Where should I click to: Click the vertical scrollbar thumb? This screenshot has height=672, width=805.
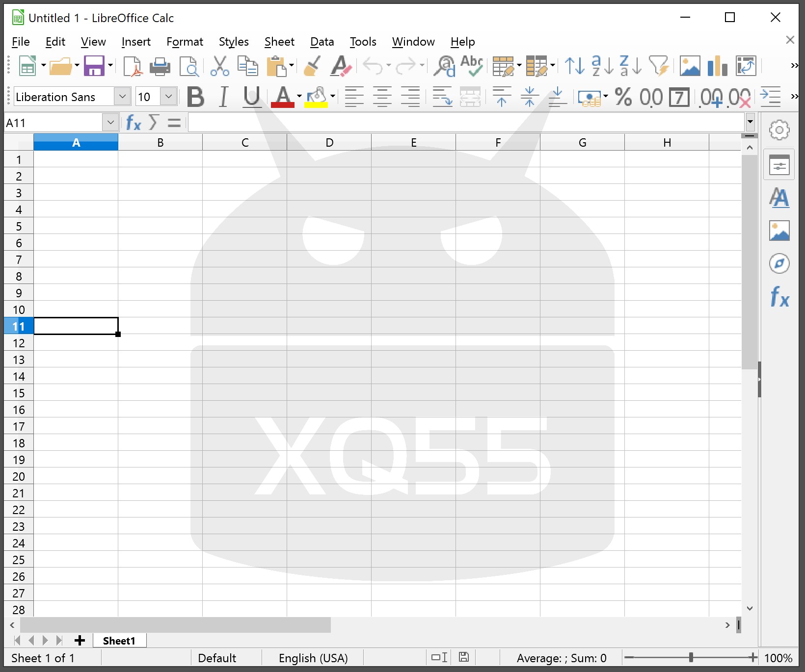750,262
